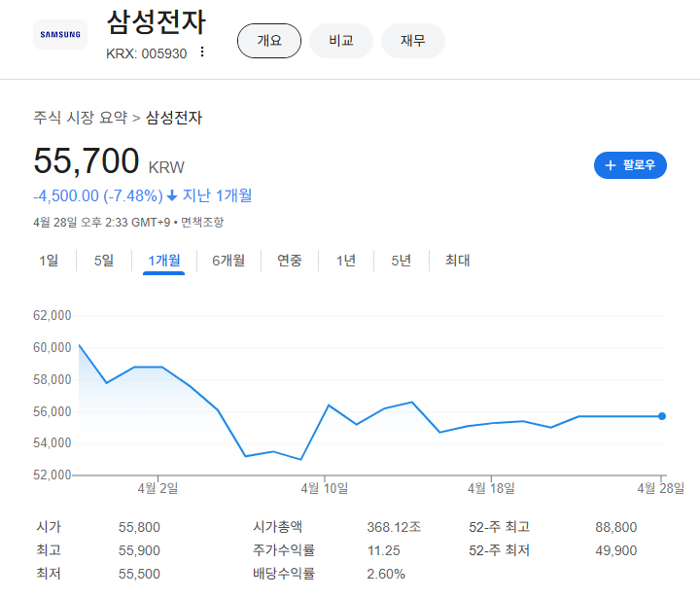Open the 재무 tab
700x598 pixels.
click(x=413, y=41)
